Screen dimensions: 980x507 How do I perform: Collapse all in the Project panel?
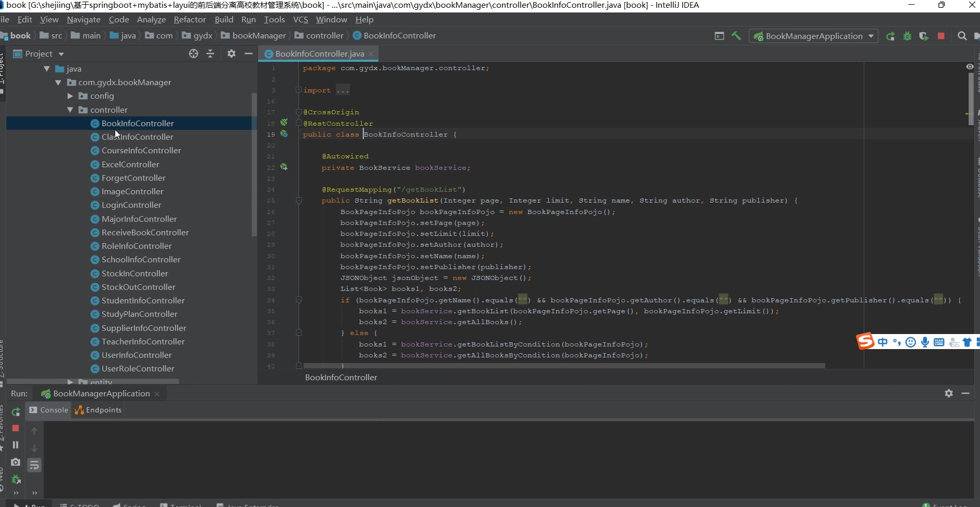pos(210,54)
